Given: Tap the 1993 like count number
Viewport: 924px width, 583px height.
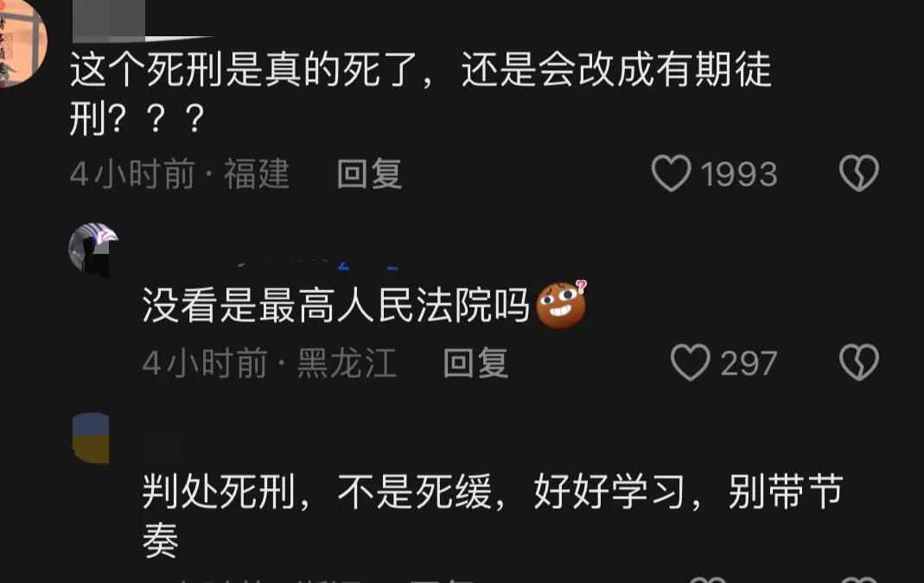Looking at the screenshot, I should tap(739, 174).
